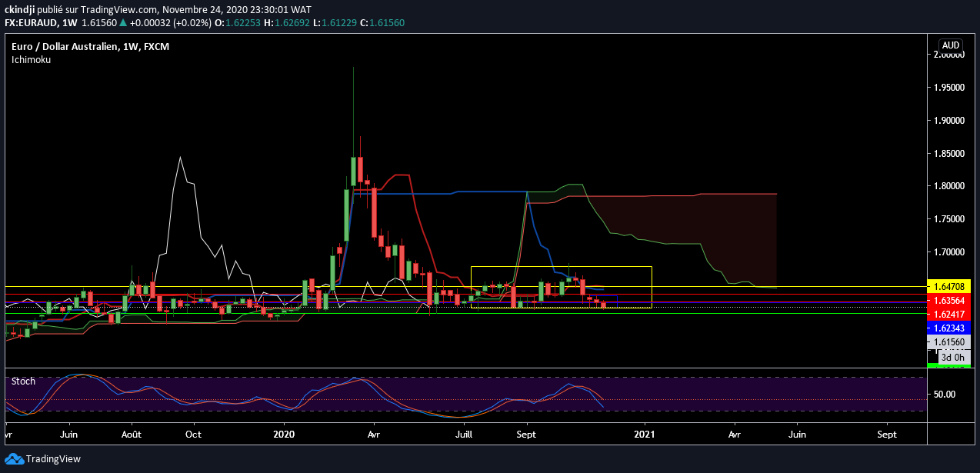Click the Oct label on time axis

tap(194, 434)
